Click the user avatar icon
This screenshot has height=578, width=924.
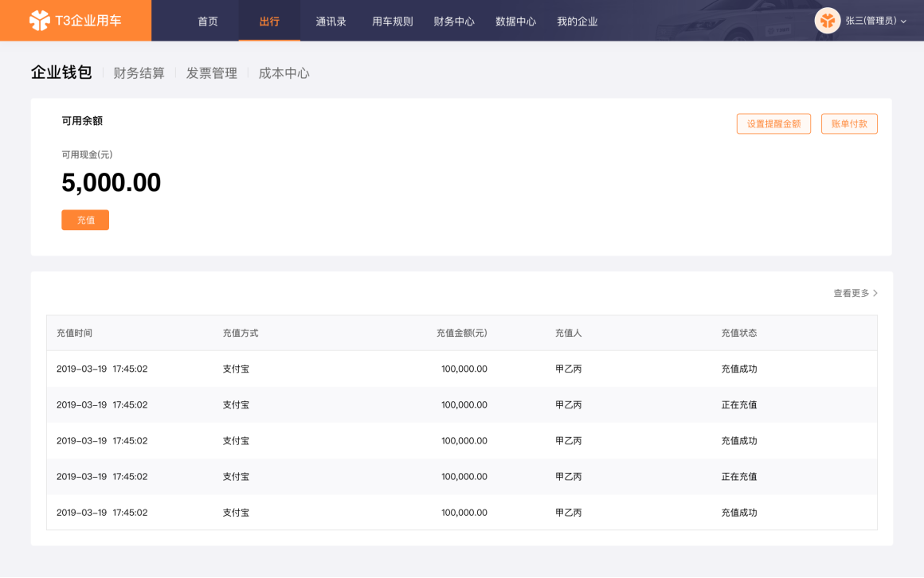[x=828, y=21]
